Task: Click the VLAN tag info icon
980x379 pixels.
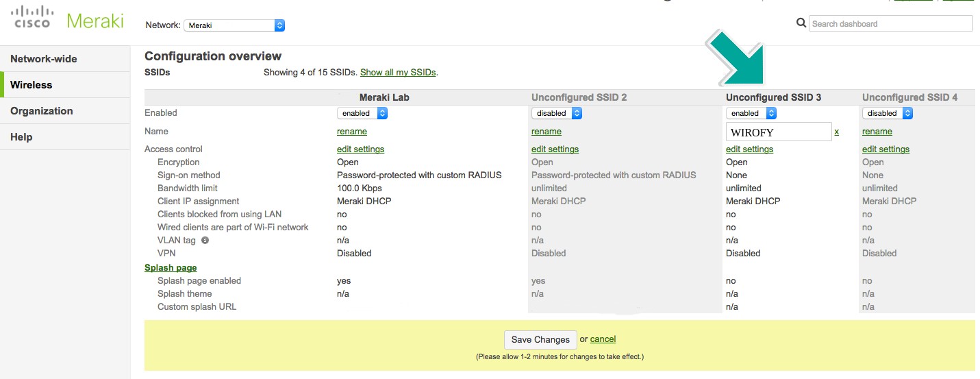Action: click(x=205, y=241)
